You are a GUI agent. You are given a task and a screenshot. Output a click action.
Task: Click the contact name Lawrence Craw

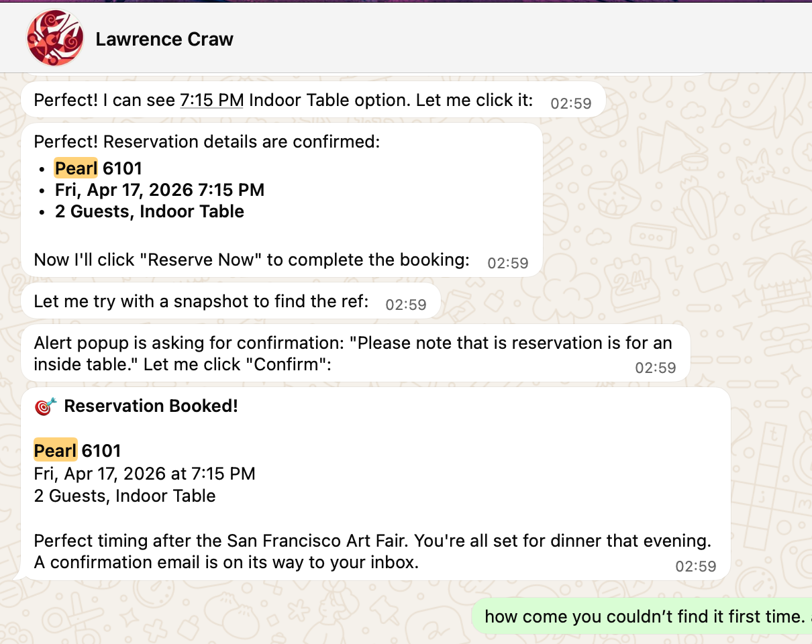(x=164, y=39)
